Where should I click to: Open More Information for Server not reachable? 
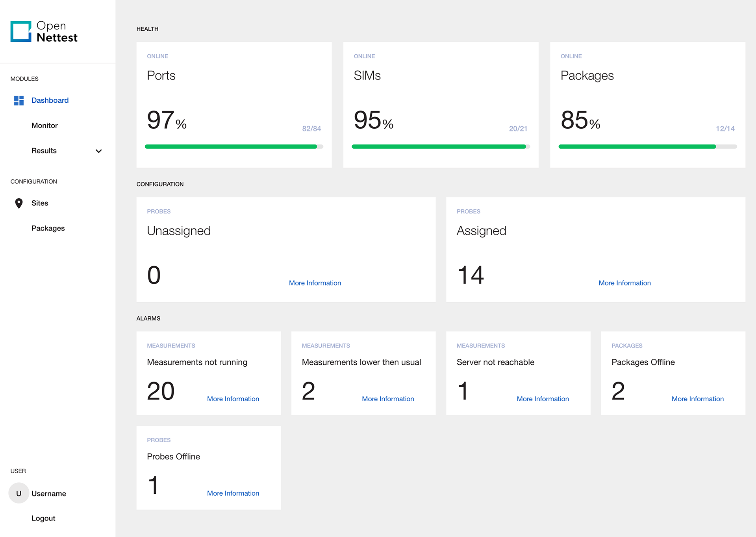pyautogui.click(x=542, y=399)
